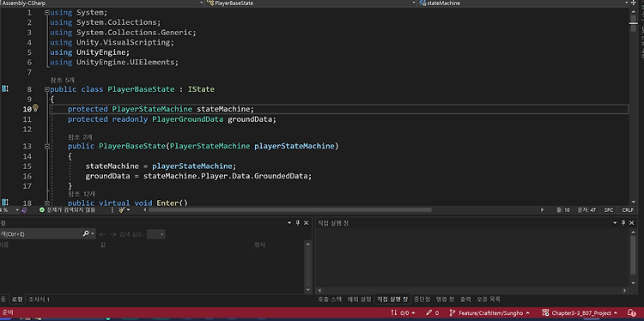Click the character position indicator '문자: 47'
The image size is (644, 321).
(x=586, y=209)
